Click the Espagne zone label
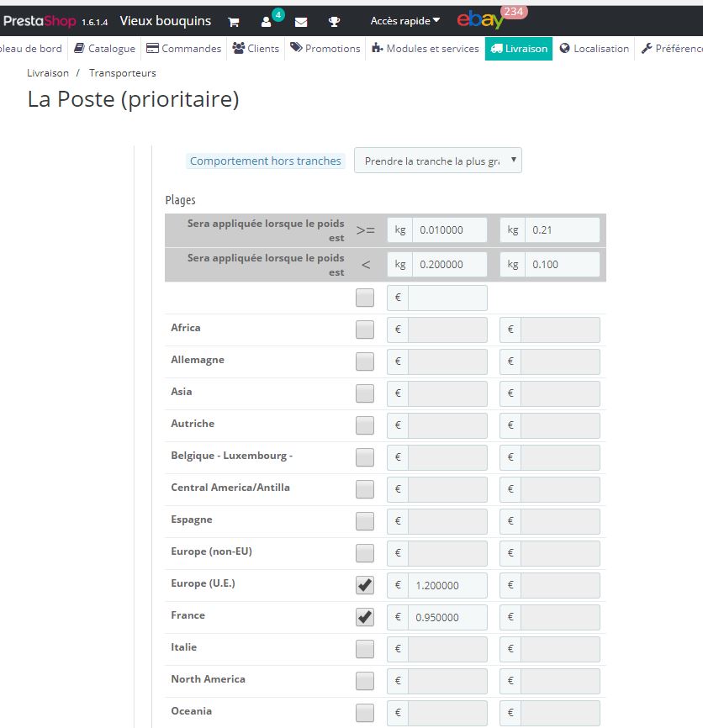 point(191,520)
